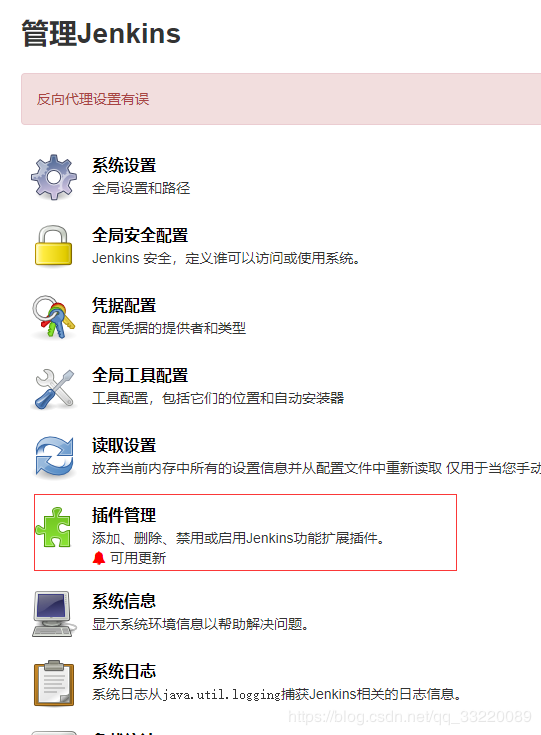The width and height of the screenshot is (541, 735).
Task: Click the 管理Jenkins page heading
Action: point(101,34)
